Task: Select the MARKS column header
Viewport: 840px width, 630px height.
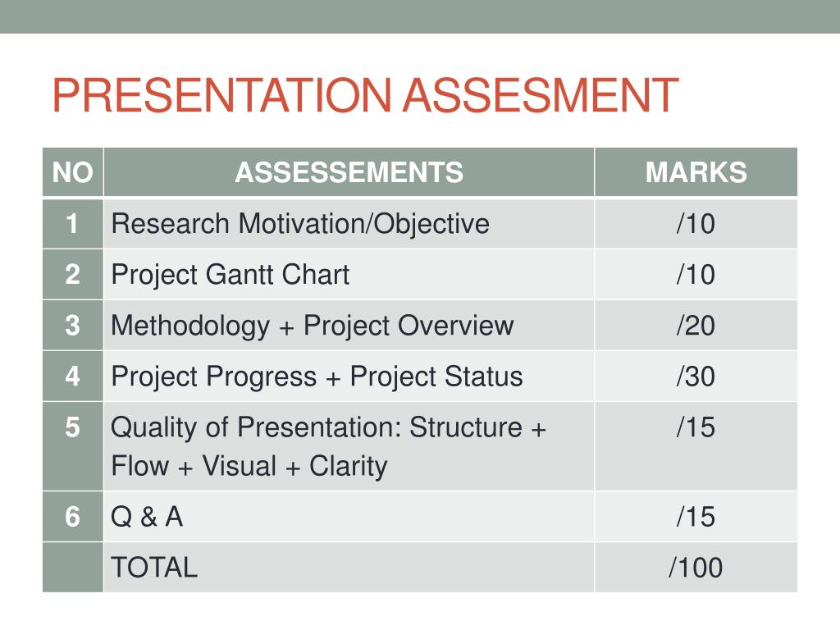Action: click(x=696, y=172)
